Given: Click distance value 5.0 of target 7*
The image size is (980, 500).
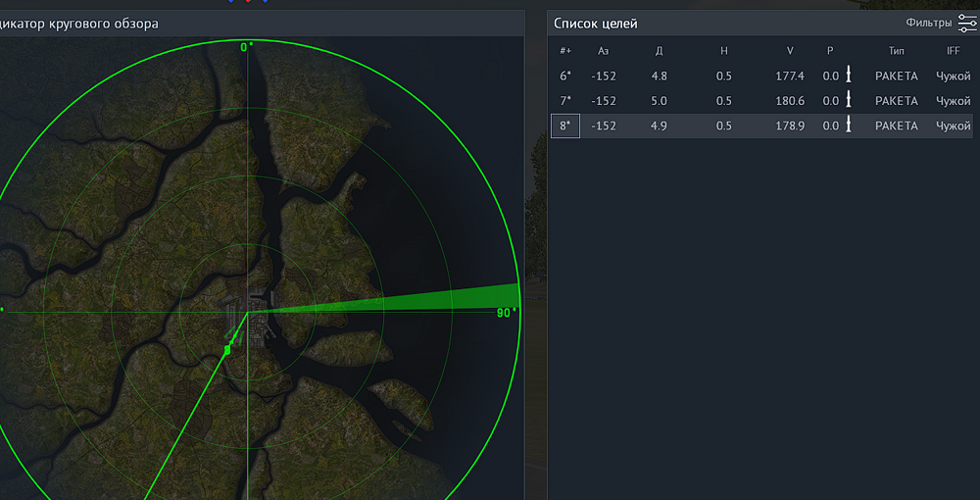Looking at the screenshot, I should [x=659, y=101].
